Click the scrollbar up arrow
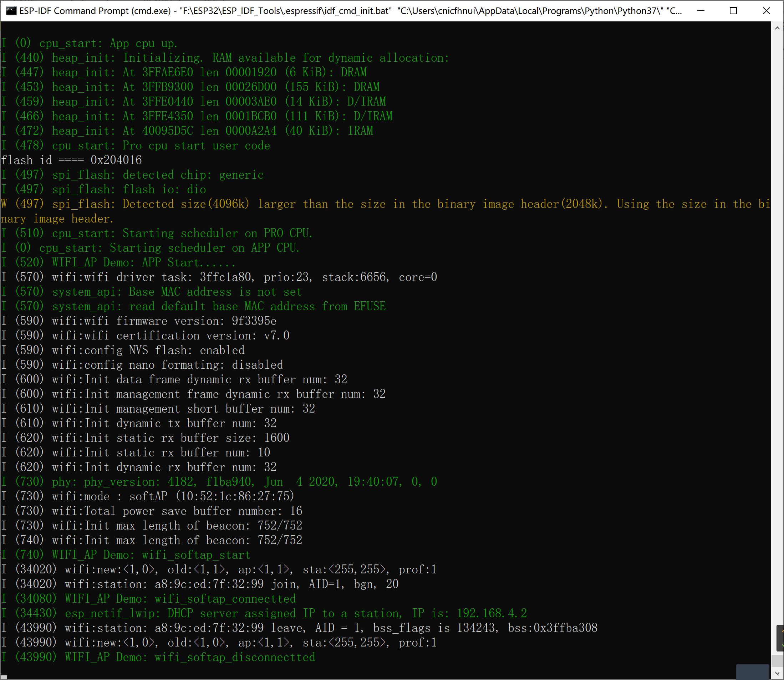Screen dimensions: 784x680 pos(777,28)
